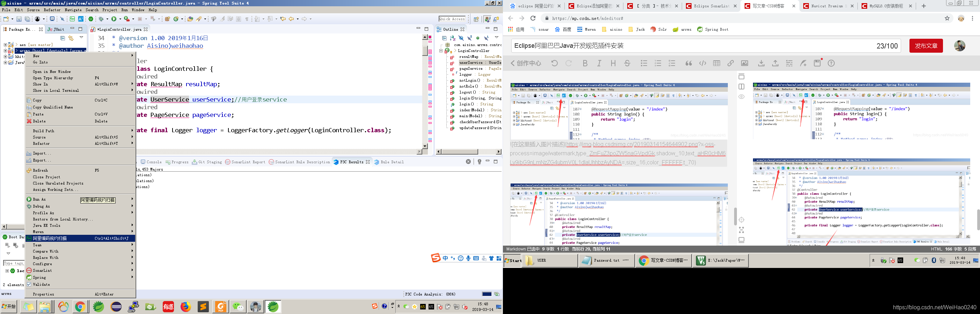This screenshot has width=980, height=314.
Task: Click the Quote icon in CSDN editor
Action: coord(689,63)
